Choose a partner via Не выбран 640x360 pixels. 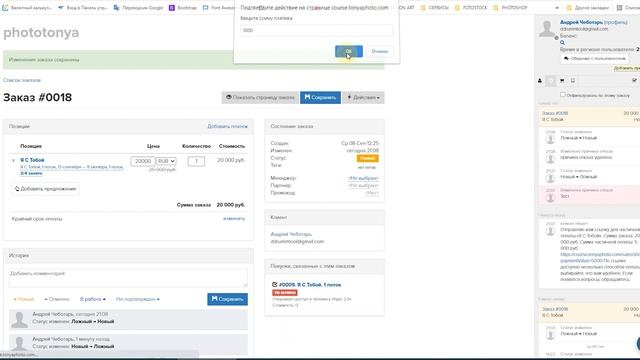363,186
